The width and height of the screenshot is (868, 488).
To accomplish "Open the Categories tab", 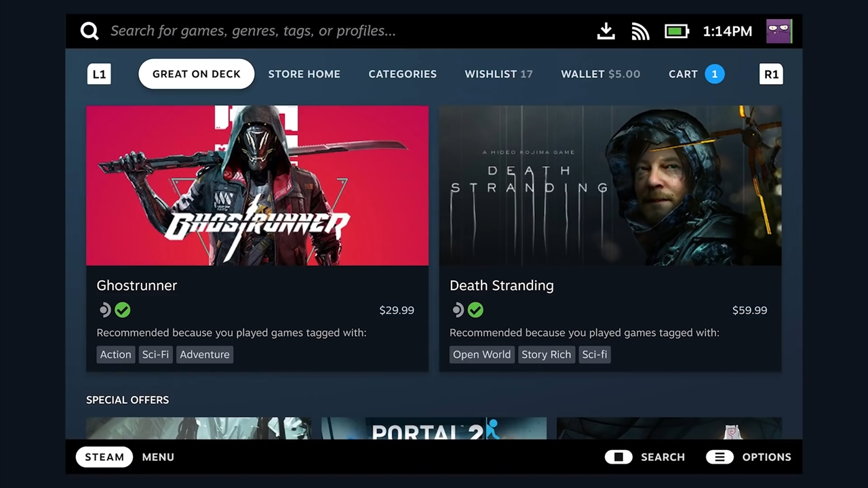I will (402, 74).
